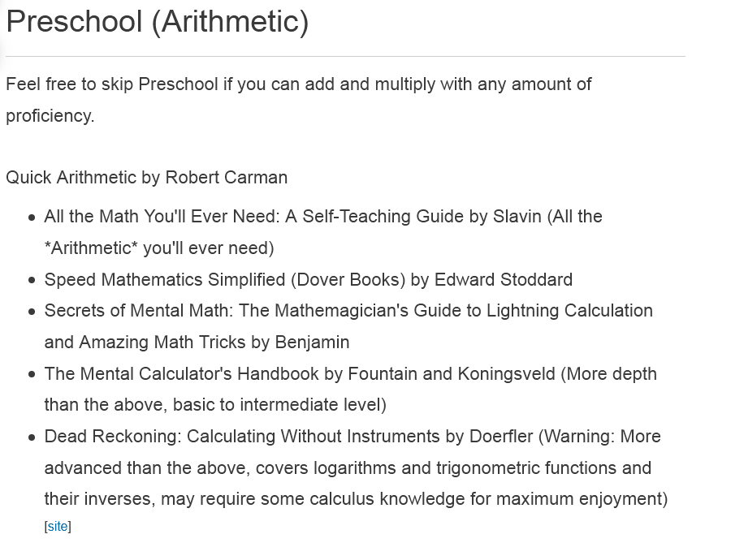Click 'than the above, basic to intermediate level)' line
Viewport: 731px width, 560px height.
click(215, 404)
